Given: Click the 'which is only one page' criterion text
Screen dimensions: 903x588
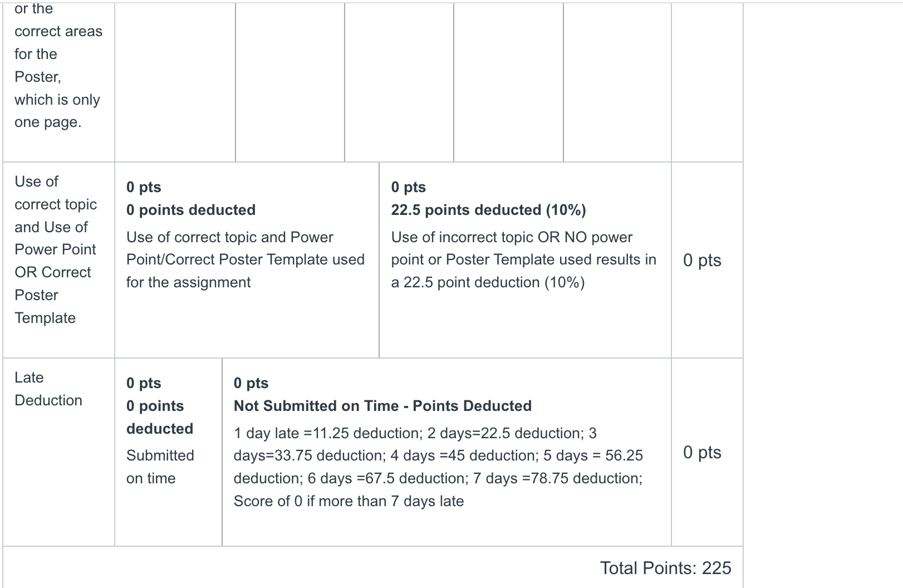Looking at the screenshot, I should (57, 111).
